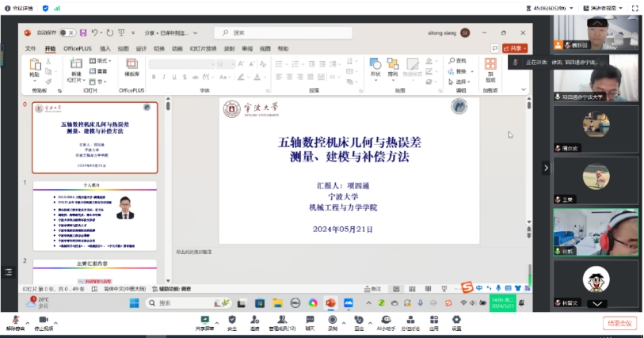Open Manage Members (管理成员) panel
The image size is (644, 338).
coord(281,321)
